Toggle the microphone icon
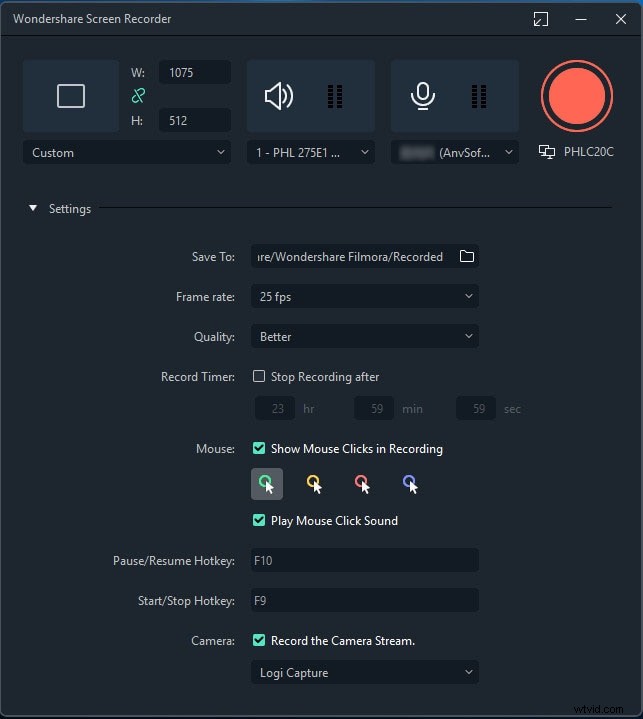643x719 pixels. pyautogui.click(x=423, y=96)
